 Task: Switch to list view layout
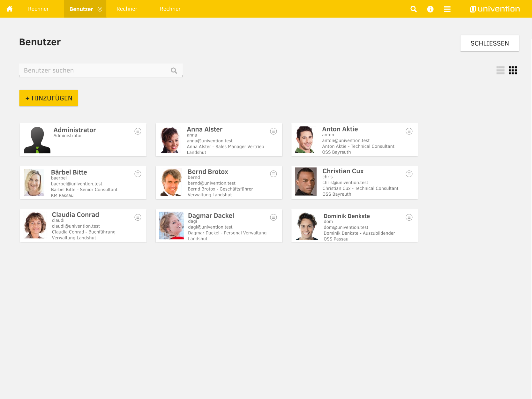(x=500, y=70)
